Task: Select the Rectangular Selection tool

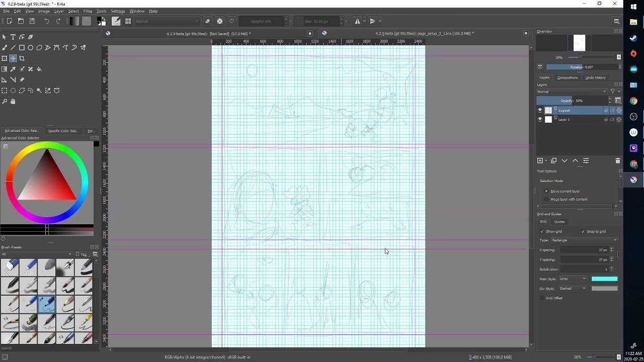Action: [x=5, y=90]
